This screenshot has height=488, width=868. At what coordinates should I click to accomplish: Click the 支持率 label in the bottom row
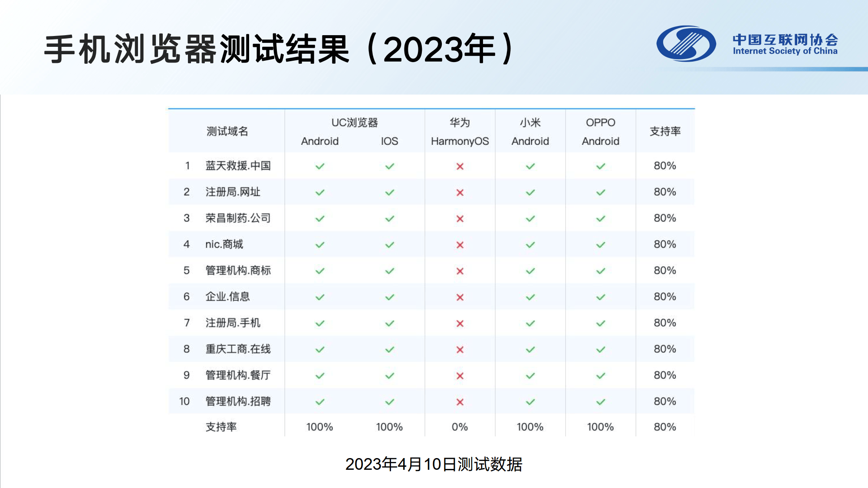coord(221,427)
